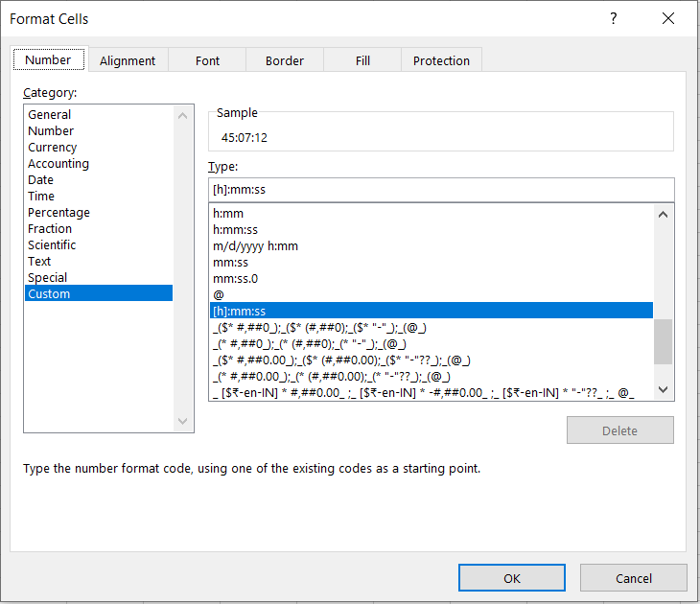This screenshot has width=700, height=604.
Task: Go to the Border tab
Action: (284, 60)
